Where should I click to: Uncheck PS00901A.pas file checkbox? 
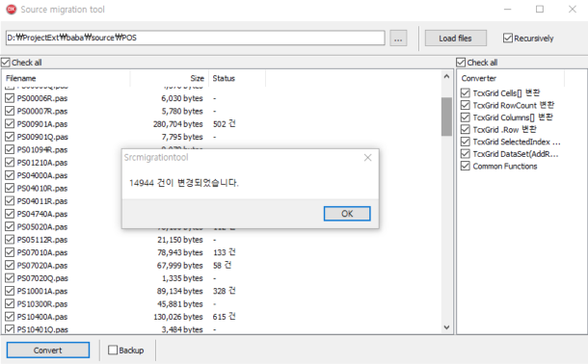(x=10, y=123)
